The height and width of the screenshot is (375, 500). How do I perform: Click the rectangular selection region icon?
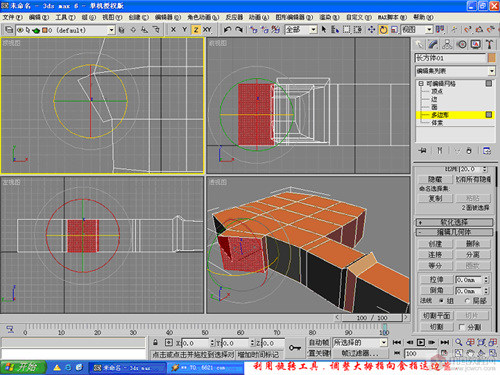(347, 30)
